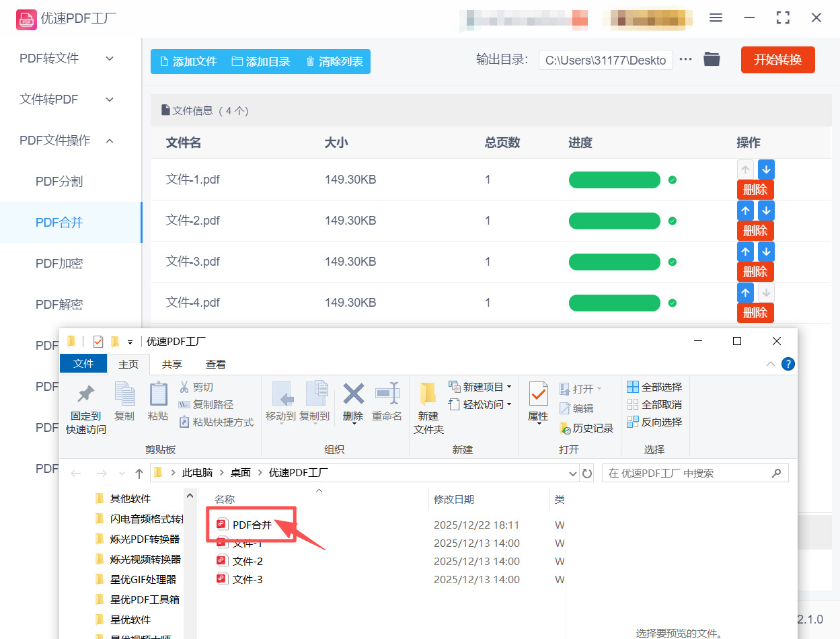Expand the 文件转PDF sidebar section
840x639 pixels.
pos(71,100)
